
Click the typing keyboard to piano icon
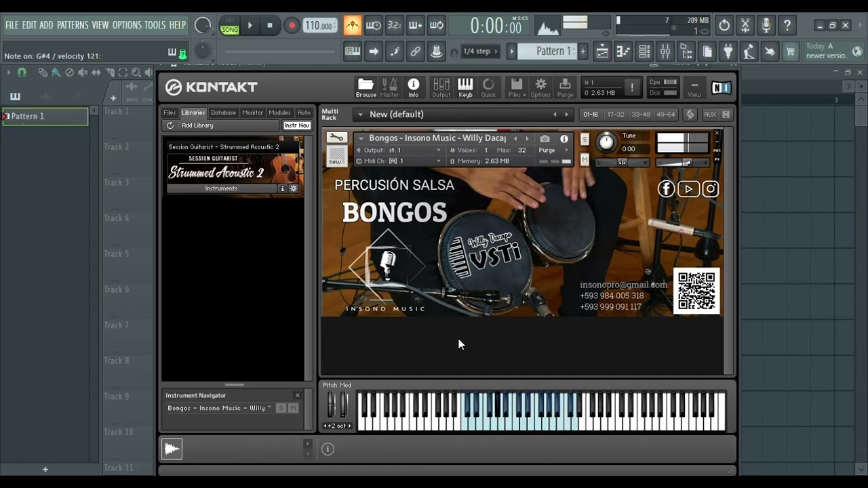[x=352, y=52]
